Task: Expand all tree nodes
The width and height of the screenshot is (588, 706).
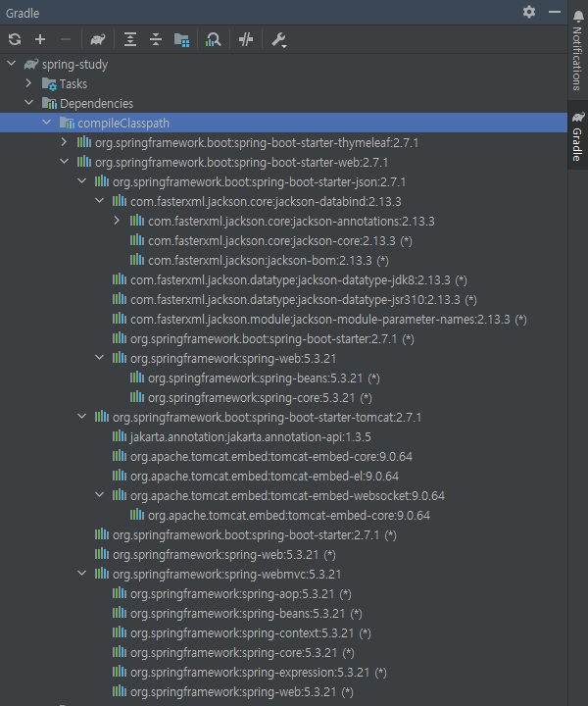Action: point(130,39)
